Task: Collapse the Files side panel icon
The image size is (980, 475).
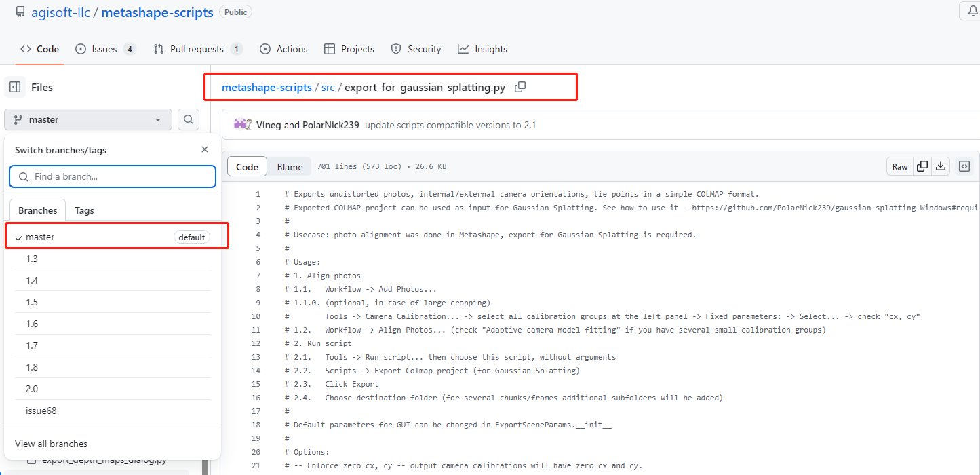Action: [15, 87]
